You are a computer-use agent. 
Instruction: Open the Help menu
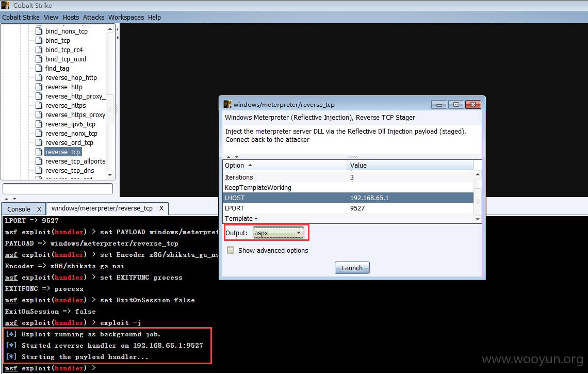click(x=154, y=17)
